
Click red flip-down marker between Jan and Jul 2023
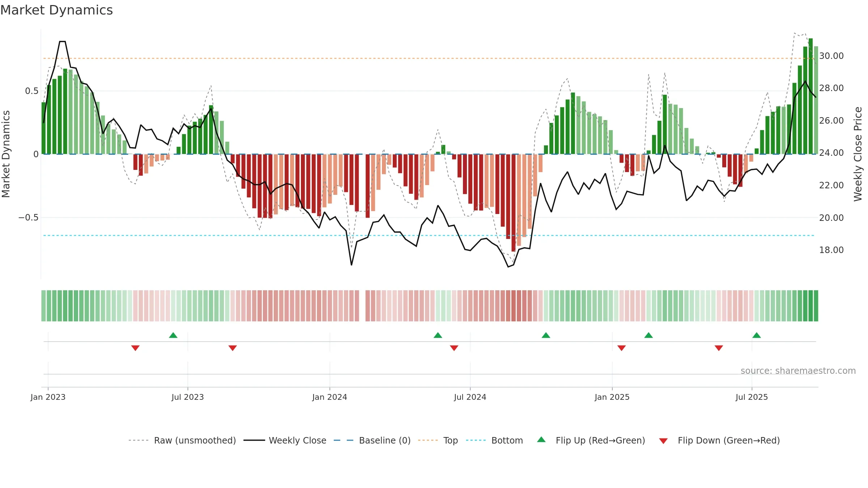point(135,348)
